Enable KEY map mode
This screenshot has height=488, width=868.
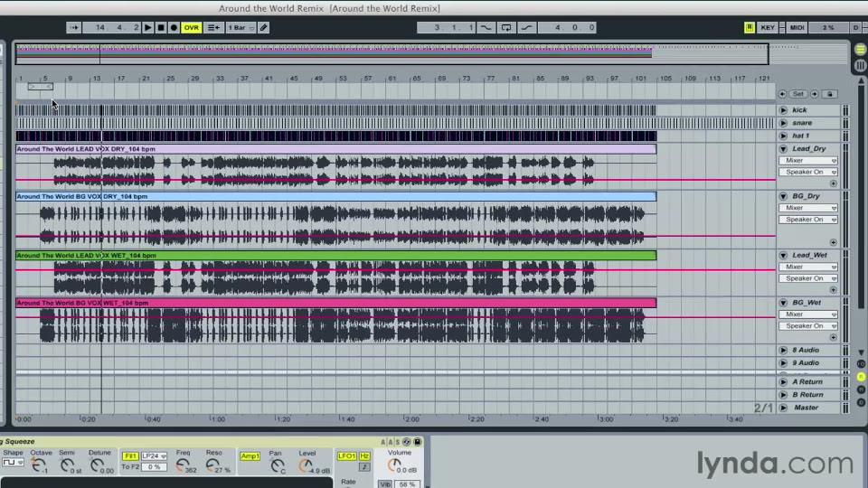click(x=768, y=27)
